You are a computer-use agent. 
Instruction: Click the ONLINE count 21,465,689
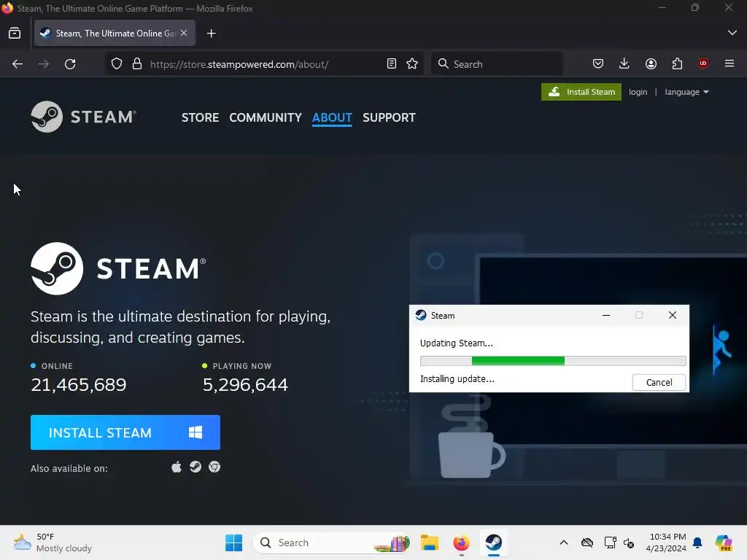[79, 385]
